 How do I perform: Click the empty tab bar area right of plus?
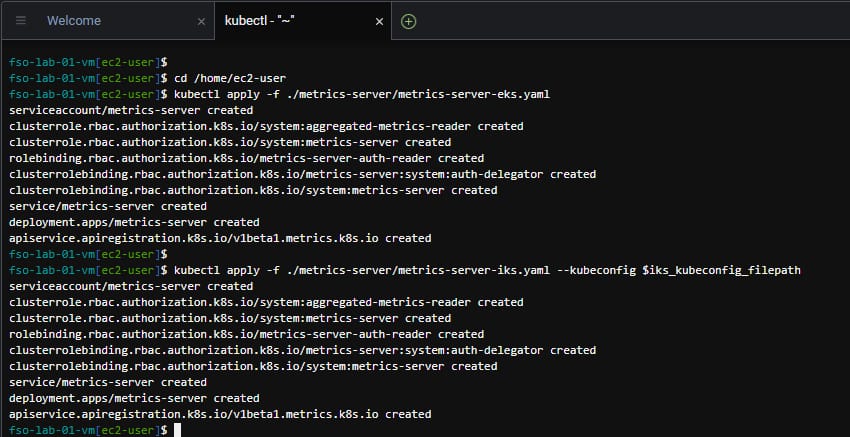(x=630, y=20)
